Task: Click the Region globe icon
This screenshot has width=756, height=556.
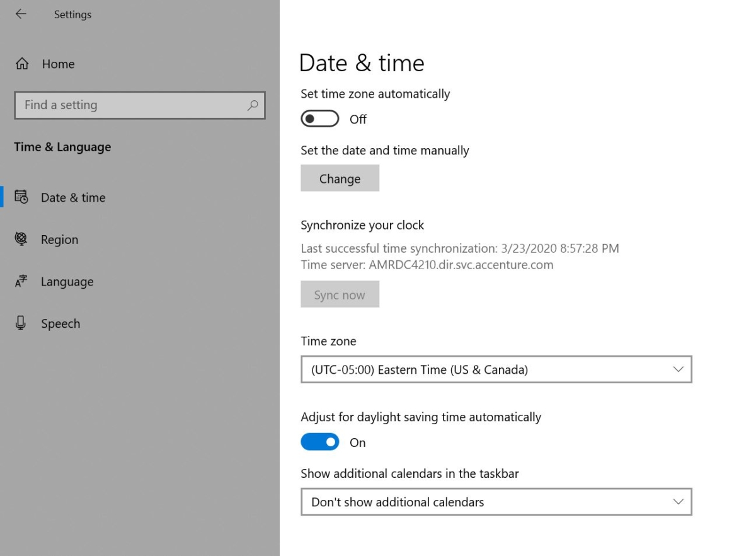Action: point(21,240)
